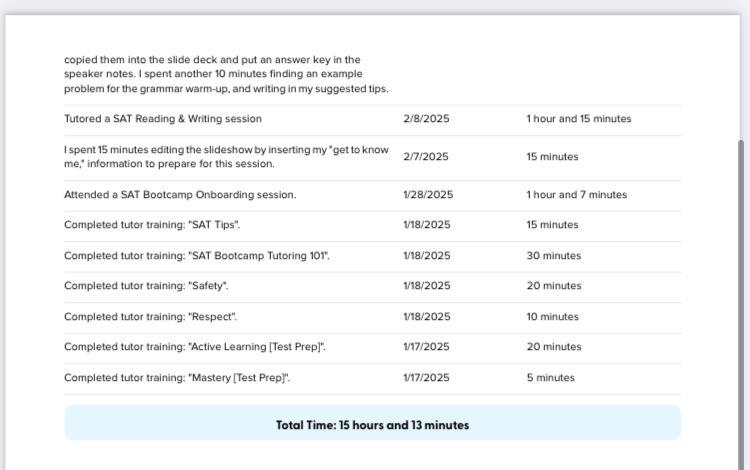Click the 2/8/2025 date cell
750x470 pixels.
(x=426, y=119)
